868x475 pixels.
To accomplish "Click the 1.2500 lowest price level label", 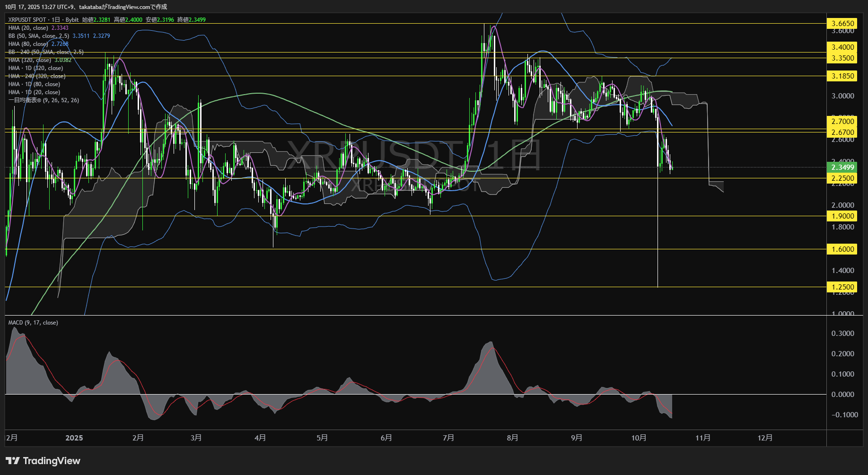I will click(842, 287).
